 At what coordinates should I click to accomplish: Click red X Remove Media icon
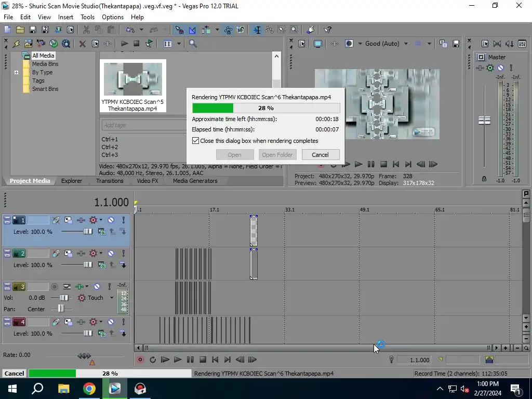pos(82,44)
